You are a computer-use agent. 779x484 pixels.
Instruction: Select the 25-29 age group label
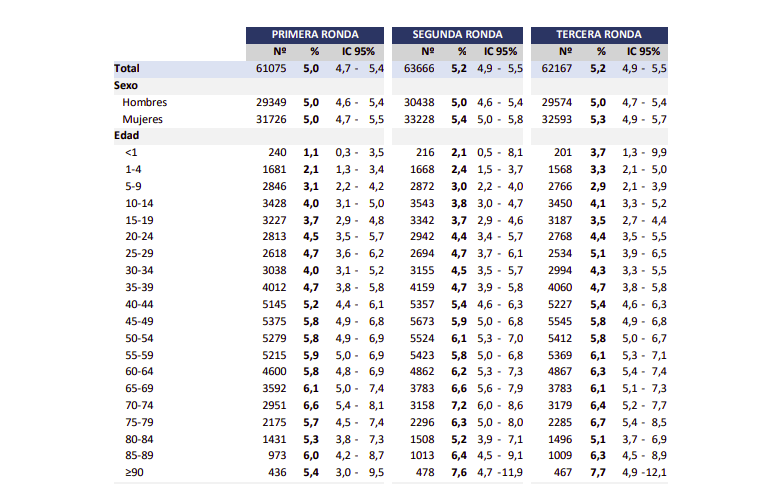point(138,253)
